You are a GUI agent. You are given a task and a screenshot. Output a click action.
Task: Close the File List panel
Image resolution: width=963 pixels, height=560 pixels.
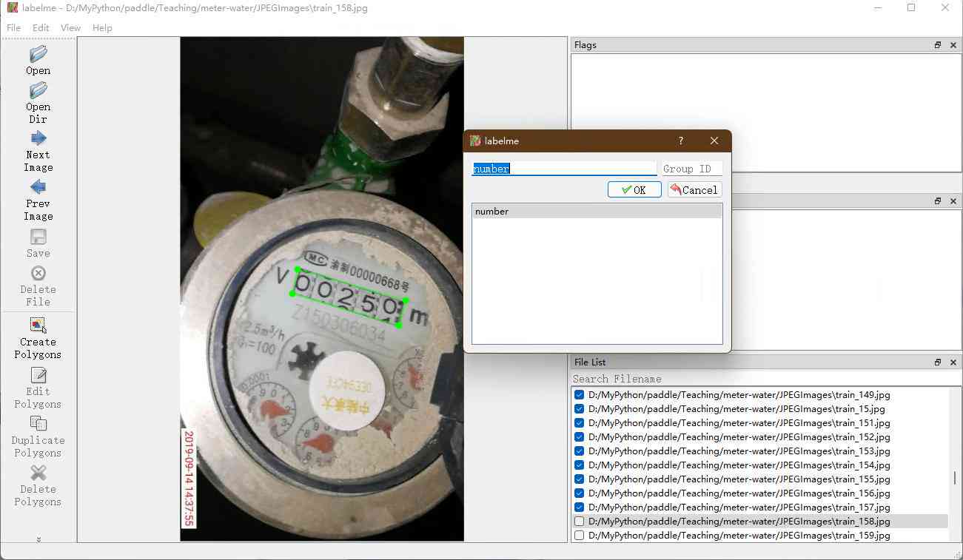[x=952, y=362]
